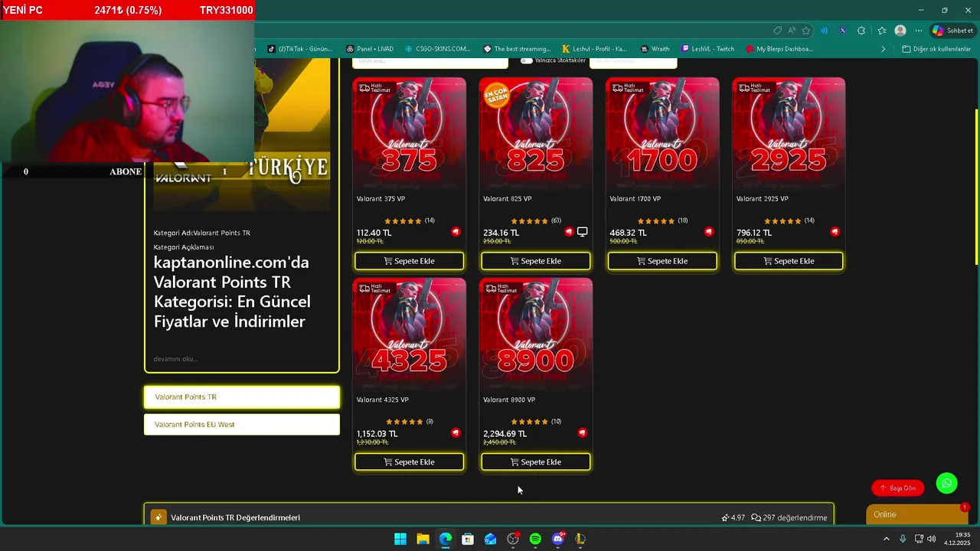
Task: Open the Online live chat widget
Action: pos(917,514)
